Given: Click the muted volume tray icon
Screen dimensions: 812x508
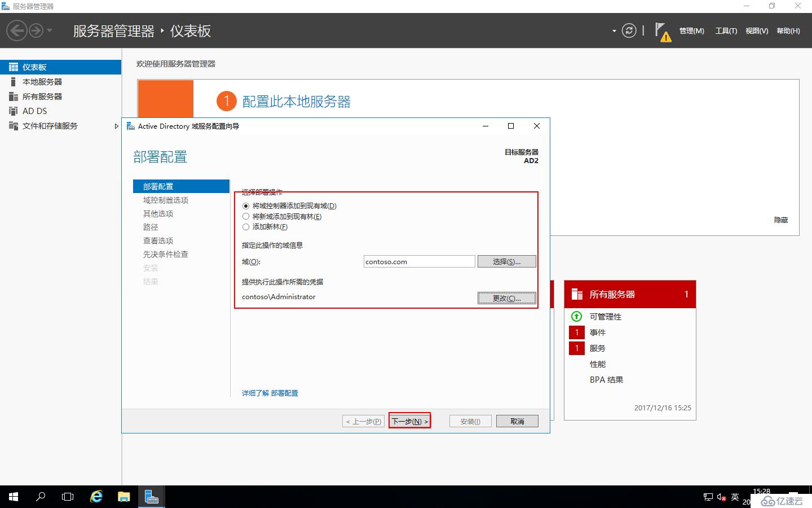Looking at the screenshot, I should (x=721, y=497).
